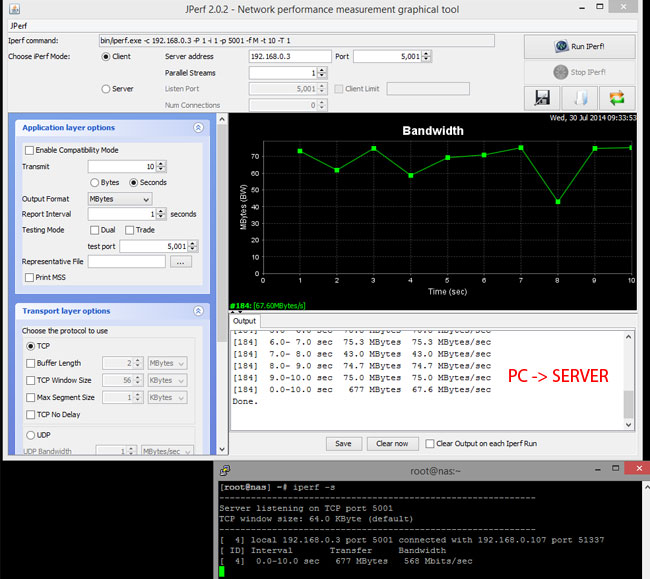650x579 pixels.
Task: Minimize the root@nas terminal window
Action: pyautogui.click(x=598, y=469)
